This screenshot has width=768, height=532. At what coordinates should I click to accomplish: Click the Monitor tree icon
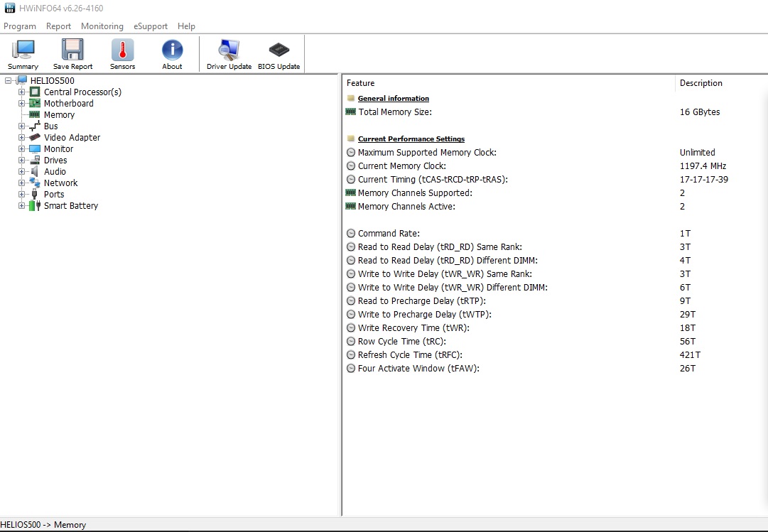(35, 148)
